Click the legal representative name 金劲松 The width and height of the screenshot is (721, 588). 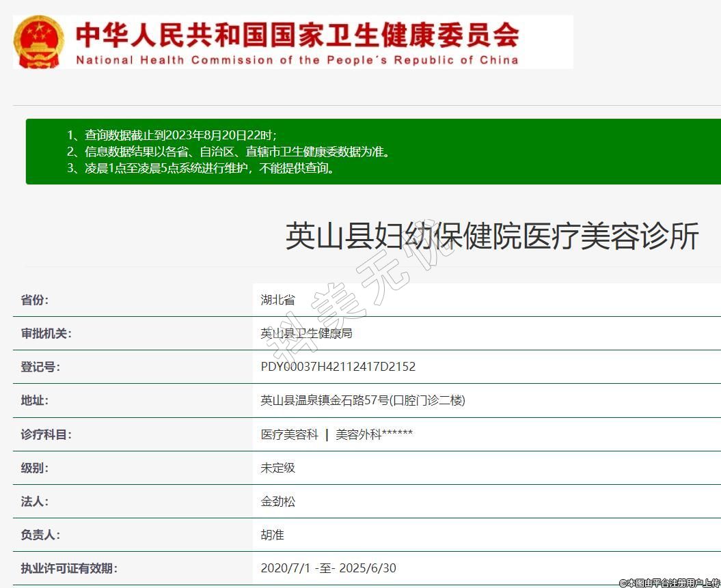pyautogui.click(x=277, y=501)
